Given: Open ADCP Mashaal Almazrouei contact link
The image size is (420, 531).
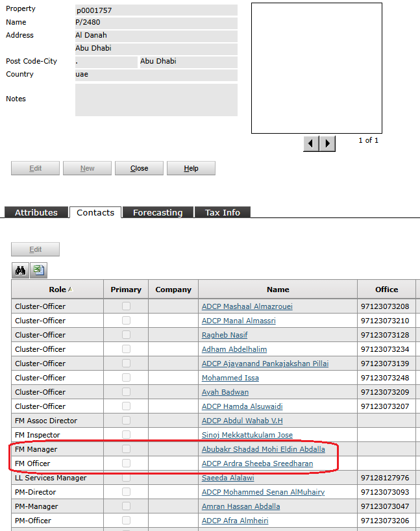Looking at the screenshot, I should tap(247, 306).
